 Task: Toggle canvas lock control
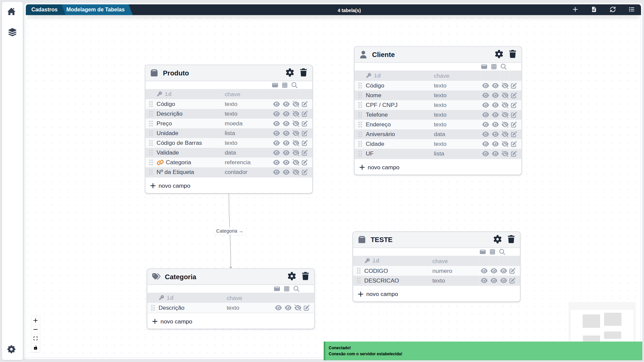coord(36,348)
